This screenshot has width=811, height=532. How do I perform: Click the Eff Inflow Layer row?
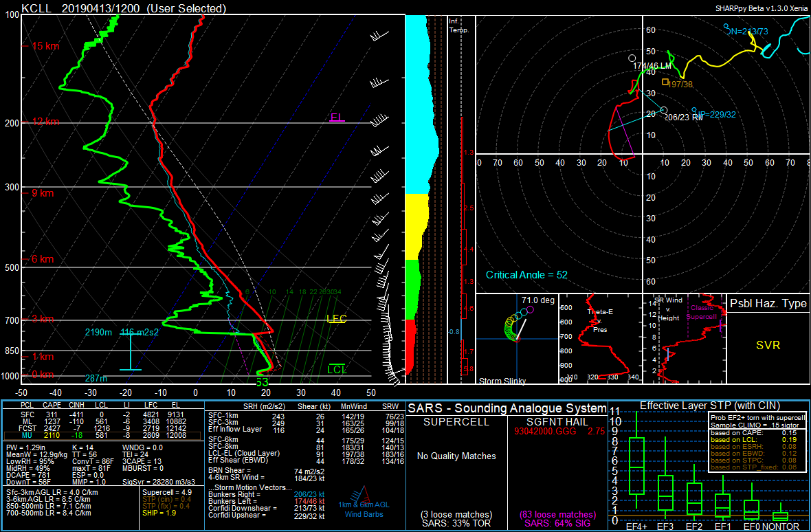[x=304, y=429]
